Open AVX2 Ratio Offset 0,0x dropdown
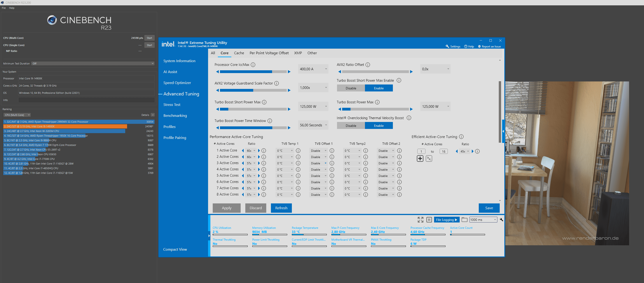Screen dimensions: 644x283 (x=435, y=69)
